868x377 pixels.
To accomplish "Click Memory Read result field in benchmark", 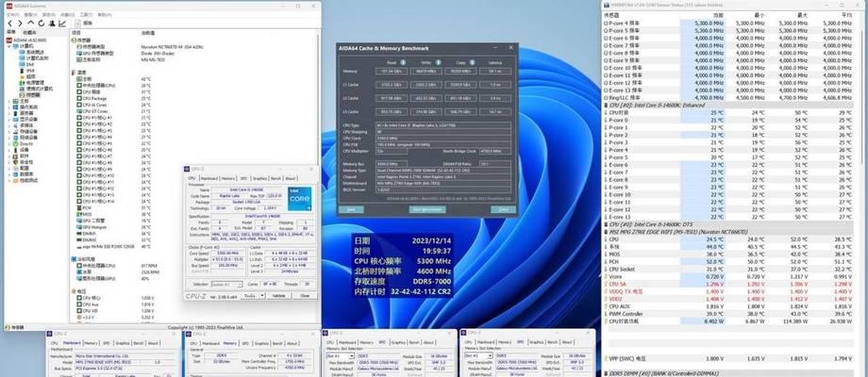I will pos(392,72).
